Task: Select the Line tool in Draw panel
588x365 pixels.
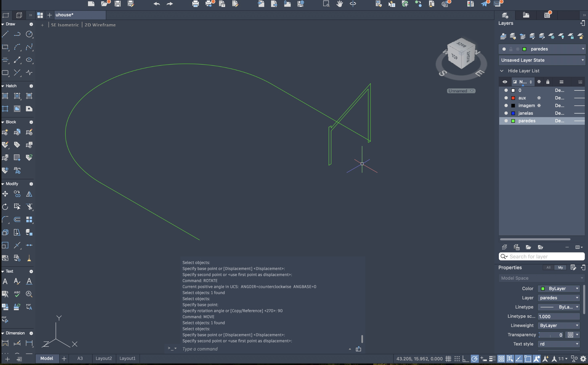Action: coord(5,34)
